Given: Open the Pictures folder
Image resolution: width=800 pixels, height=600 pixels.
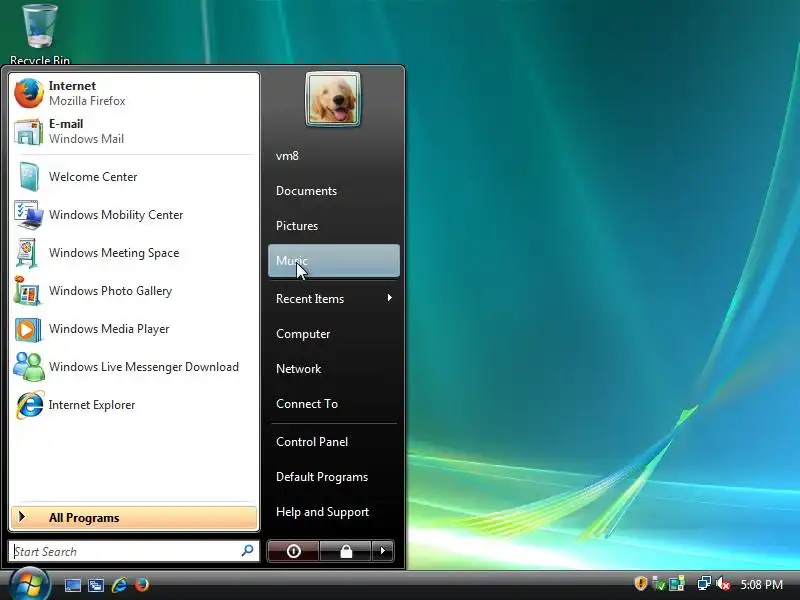Looking at the screenshot, I should (334, 226).
